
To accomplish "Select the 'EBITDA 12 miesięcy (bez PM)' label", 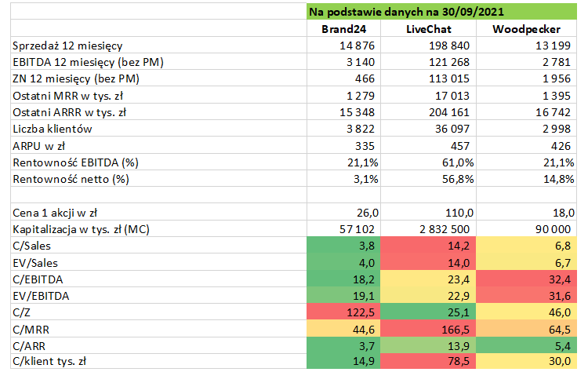I will [x=88, y=62].
